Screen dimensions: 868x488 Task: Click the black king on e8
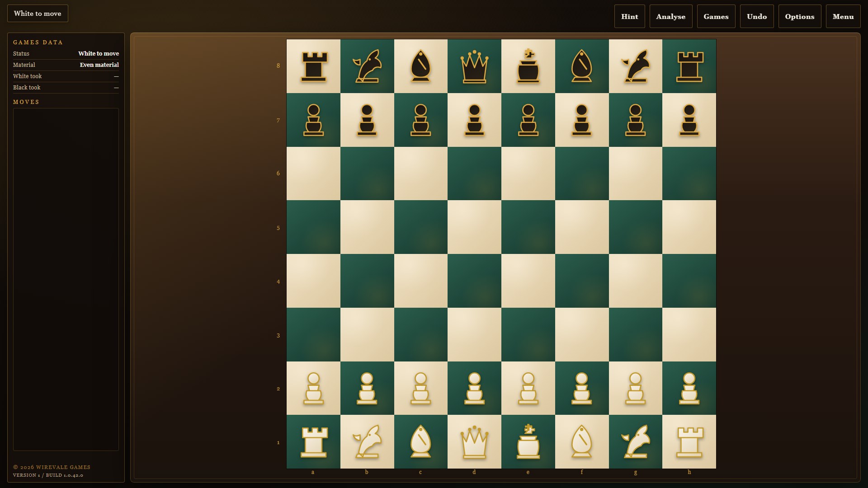click(x=528, y=66)
